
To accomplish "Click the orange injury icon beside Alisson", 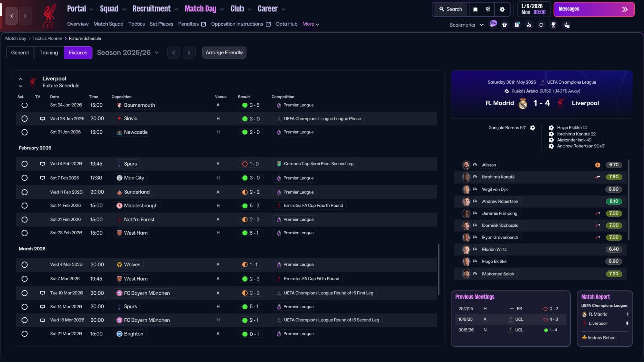I will (598, 165).
